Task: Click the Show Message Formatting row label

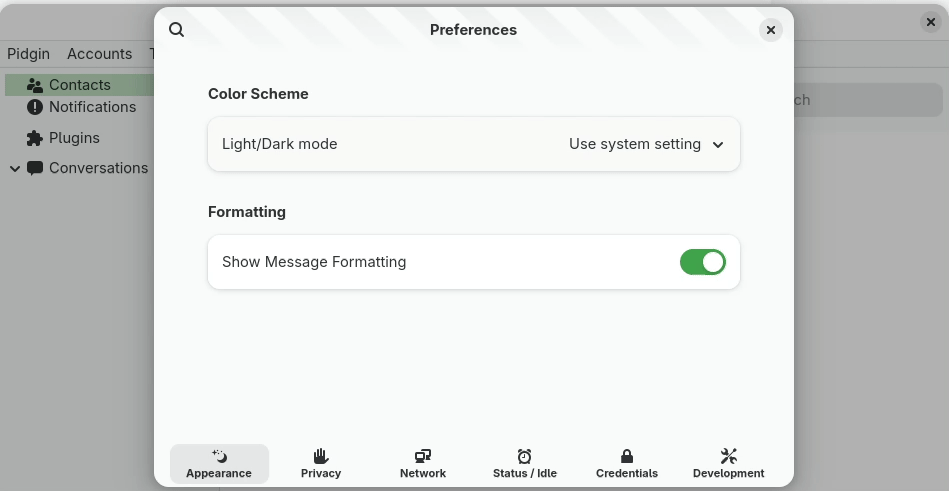Action: click(x=314, y=262)
